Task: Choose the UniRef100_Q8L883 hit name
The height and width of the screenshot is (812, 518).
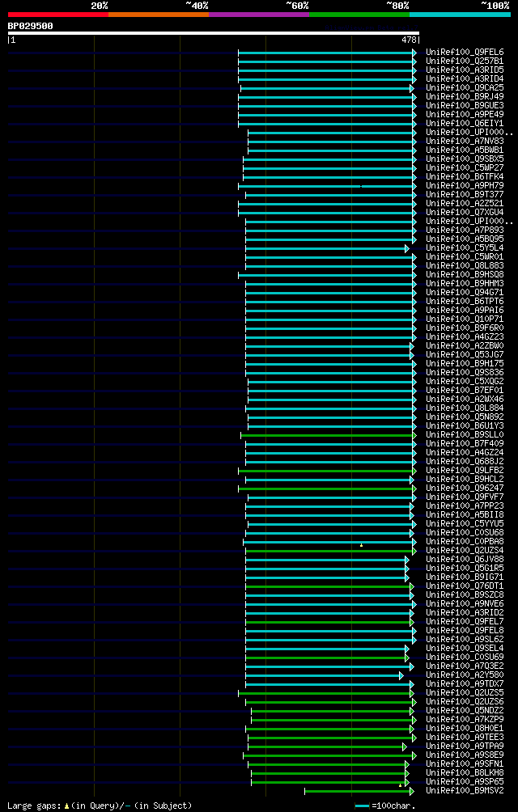Action: pyautogui.click(x=465, y=265)
